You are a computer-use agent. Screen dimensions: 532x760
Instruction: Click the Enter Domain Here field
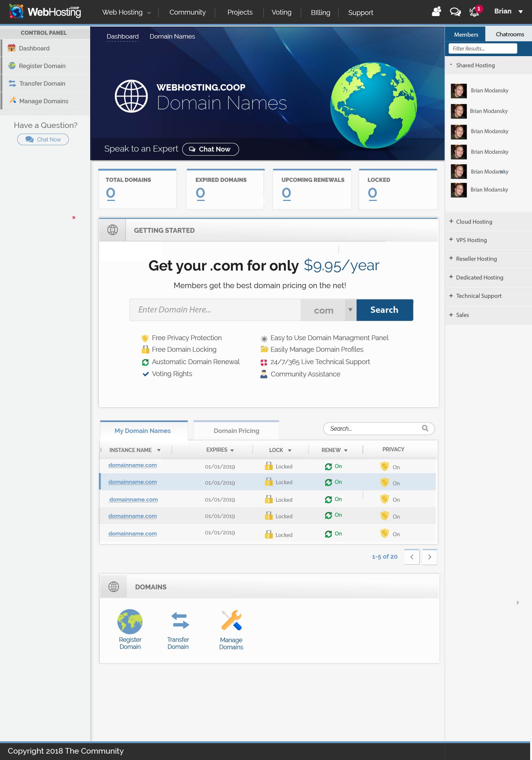[x=215, y=310]
